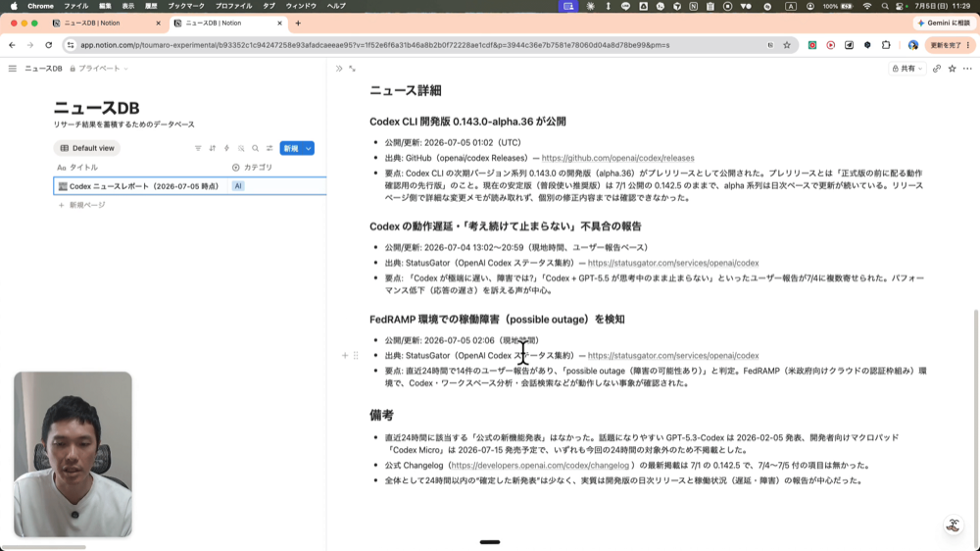
Task: Reload page with Chrome refresh icon
Action: (49, 45)
